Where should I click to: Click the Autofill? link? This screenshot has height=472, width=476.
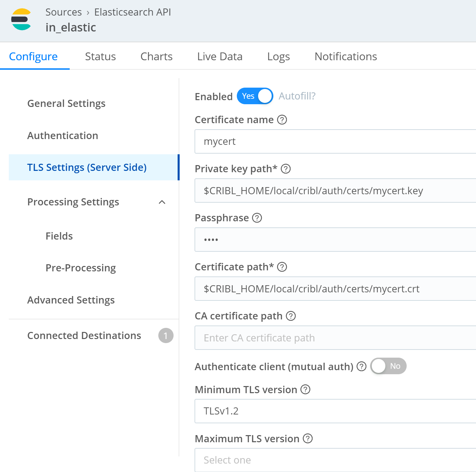297,96
